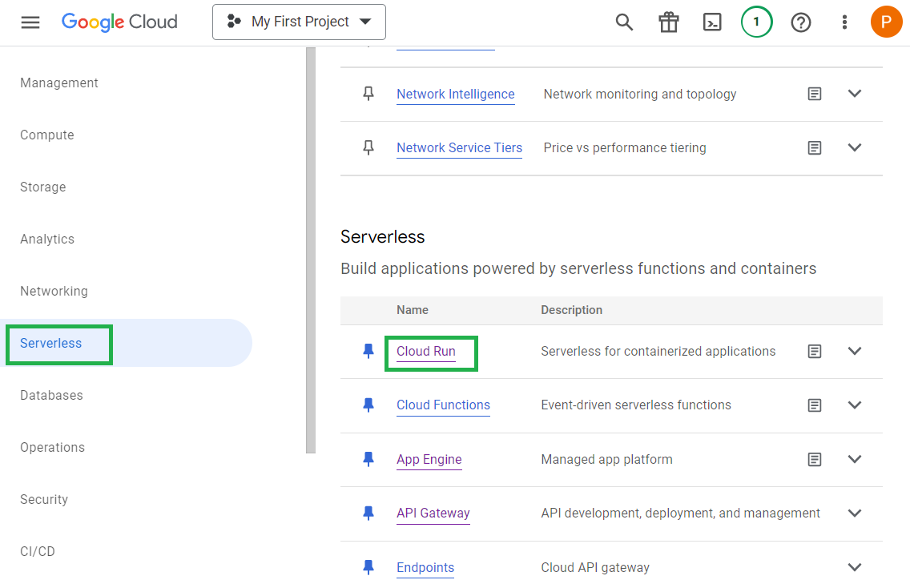Select Security in the sidebar

[x=44, y=500]
